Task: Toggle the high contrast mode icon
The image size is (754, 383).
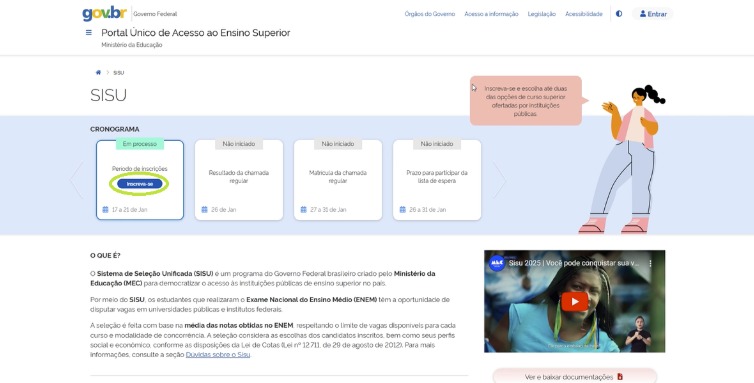Action: (x=619, y=14)
